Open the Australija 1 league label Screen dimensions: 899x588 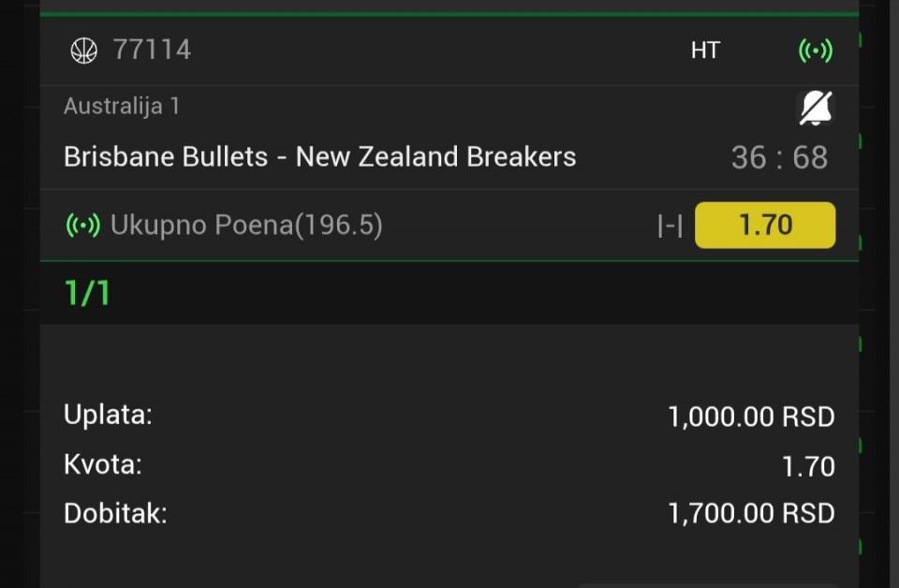pyautogui.click(x=122, y=107)
